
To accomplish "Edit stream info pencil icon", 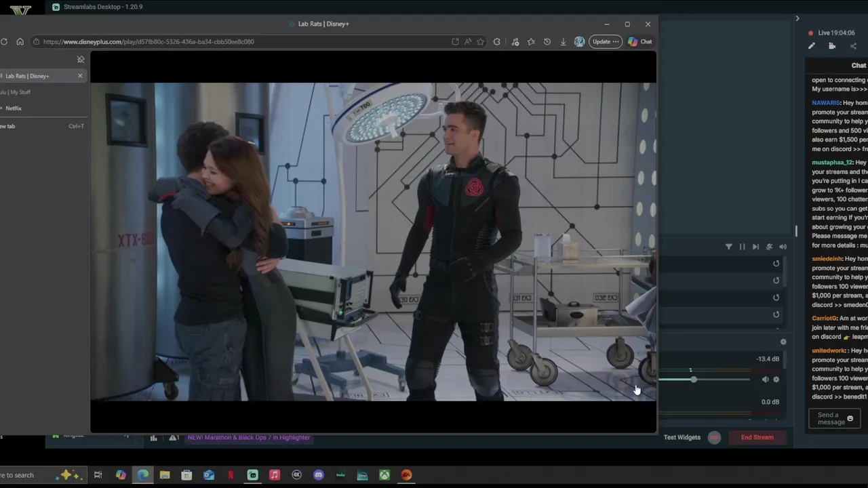I will coord(812,46).
